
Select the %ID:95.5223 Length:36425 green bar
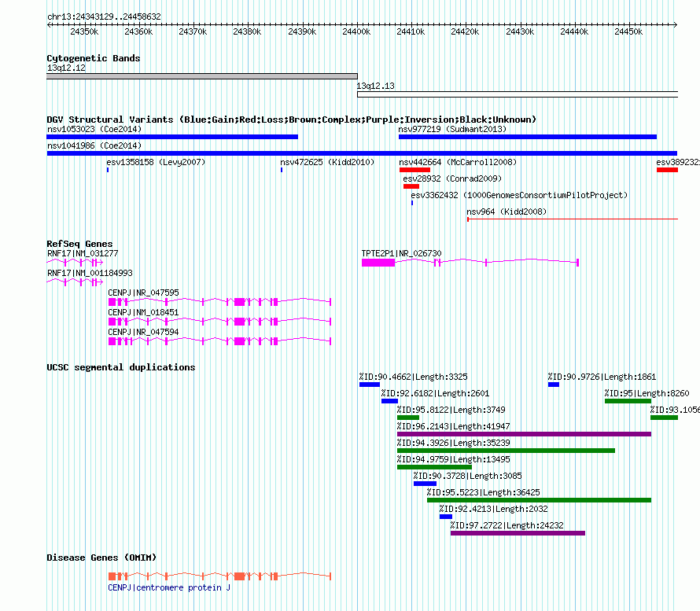[539, 500]
